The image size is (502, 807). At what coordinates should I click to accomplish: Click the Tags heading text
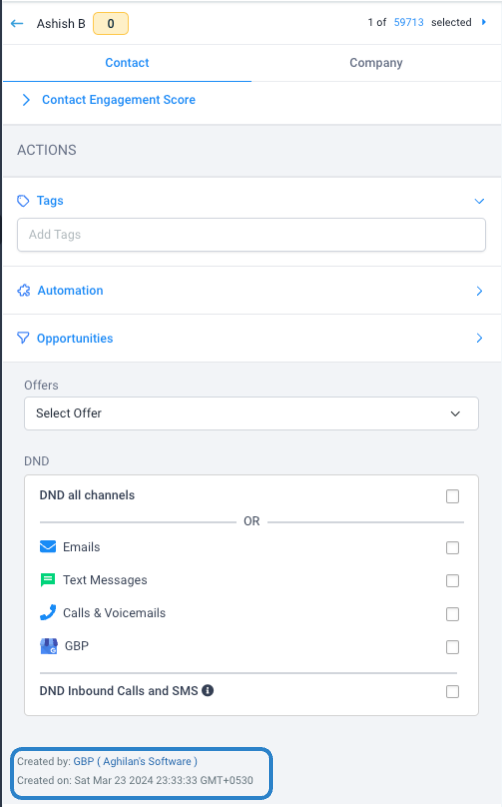pos(50,201)
